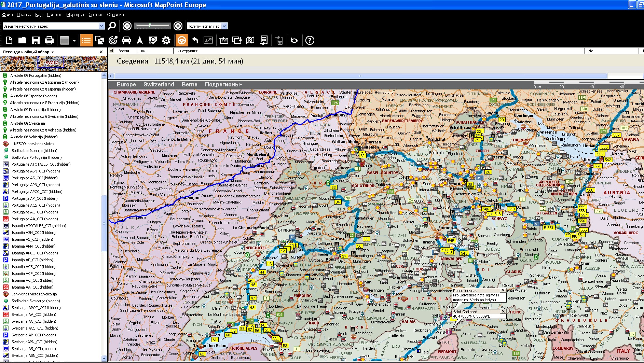Click the folded map icon

click(x=250, y=40)
